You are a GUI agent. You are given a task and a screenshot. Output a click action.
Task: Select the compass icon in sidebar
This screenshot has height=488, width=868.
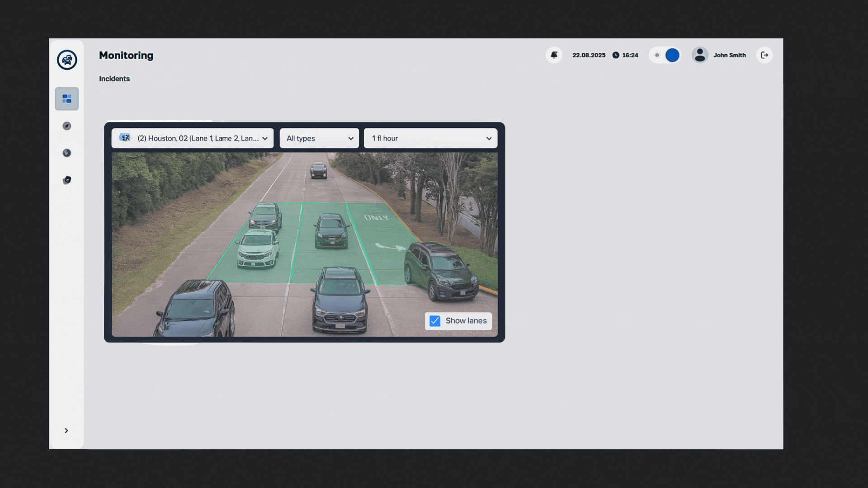click(67, 126)
